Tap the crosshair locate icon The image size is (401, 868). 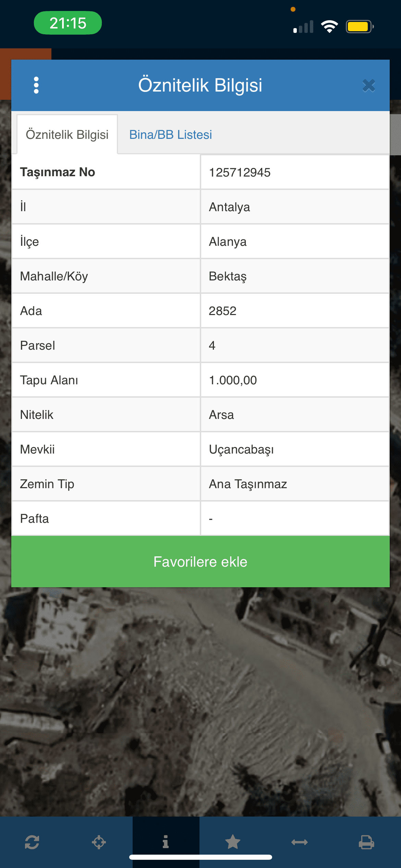[x=99, y=842]
